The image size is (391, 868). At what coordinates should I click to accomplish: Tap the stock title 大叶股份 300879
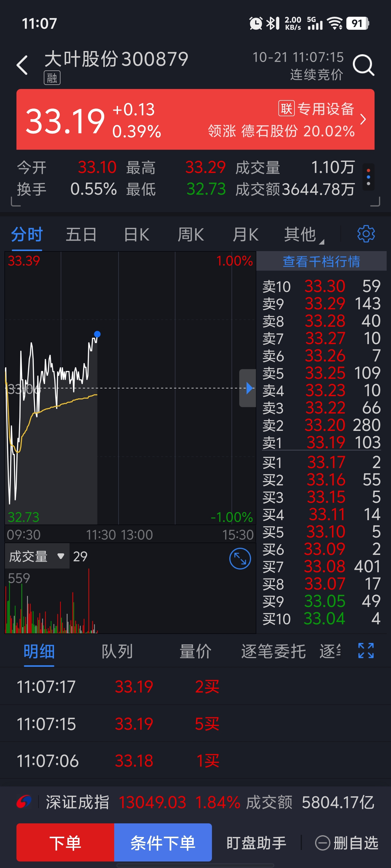pos(116,59)
